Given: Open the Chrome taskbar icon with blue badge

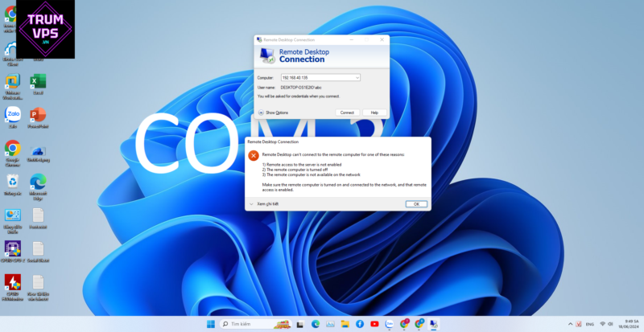Looking at the screenshot, I should [419, 324].
